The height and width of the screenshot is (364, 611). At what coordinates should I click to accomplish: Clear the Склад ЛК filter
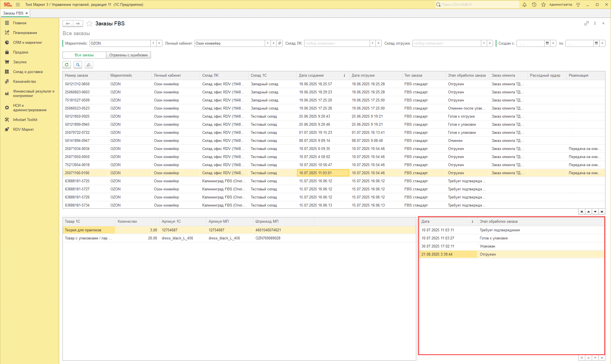[378, 43]
